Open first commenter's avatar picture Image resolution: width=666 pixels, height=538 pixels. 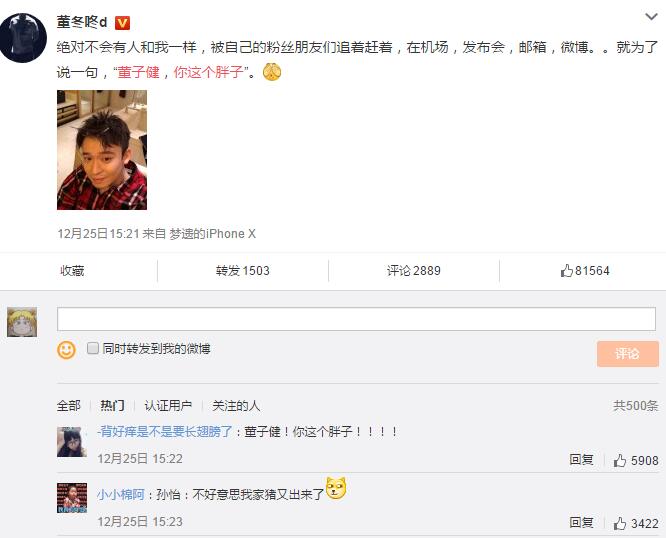coord(71,442)
